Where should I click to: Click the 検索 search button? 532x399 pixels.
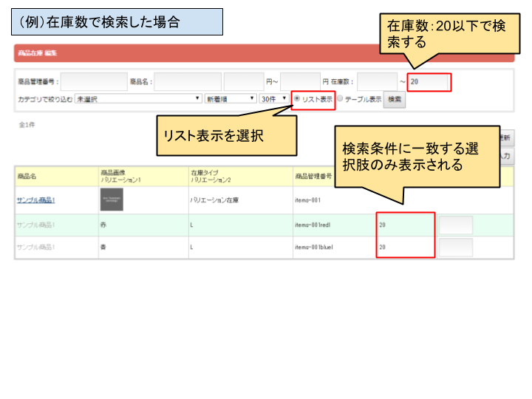coord(395,99)
